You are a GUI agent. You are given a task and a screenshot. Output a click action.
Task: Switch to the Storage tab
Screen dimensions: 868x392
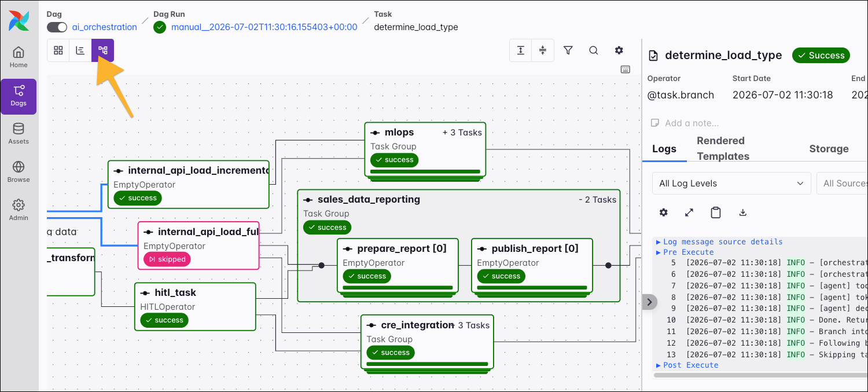829,149
